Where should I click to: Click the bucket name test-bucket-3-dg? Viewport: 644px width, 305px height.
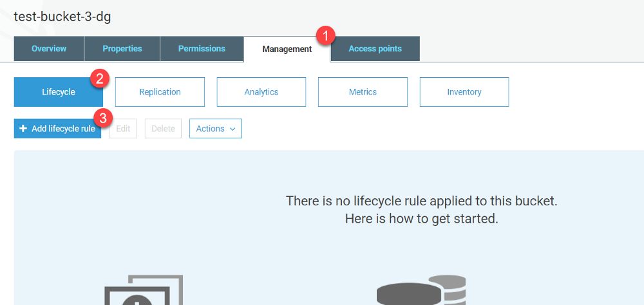point(62,17)
